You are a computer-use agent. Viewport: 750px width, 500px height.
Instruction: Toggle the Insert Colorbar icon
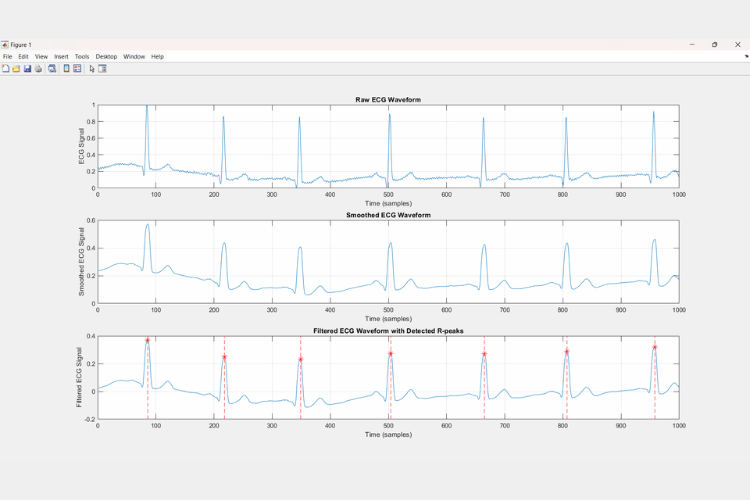point(66,69)
